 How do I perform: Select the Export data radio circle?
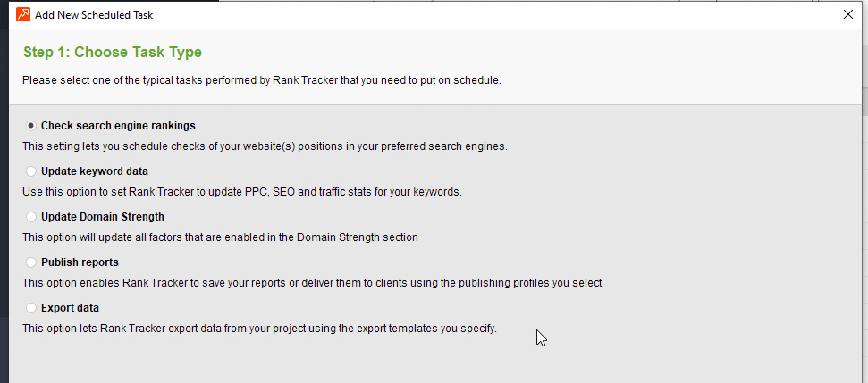click(31, 308)
